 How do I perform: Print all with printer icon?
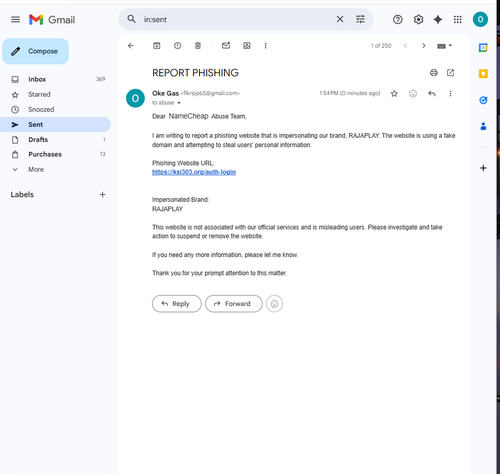[x=434, y=73]
